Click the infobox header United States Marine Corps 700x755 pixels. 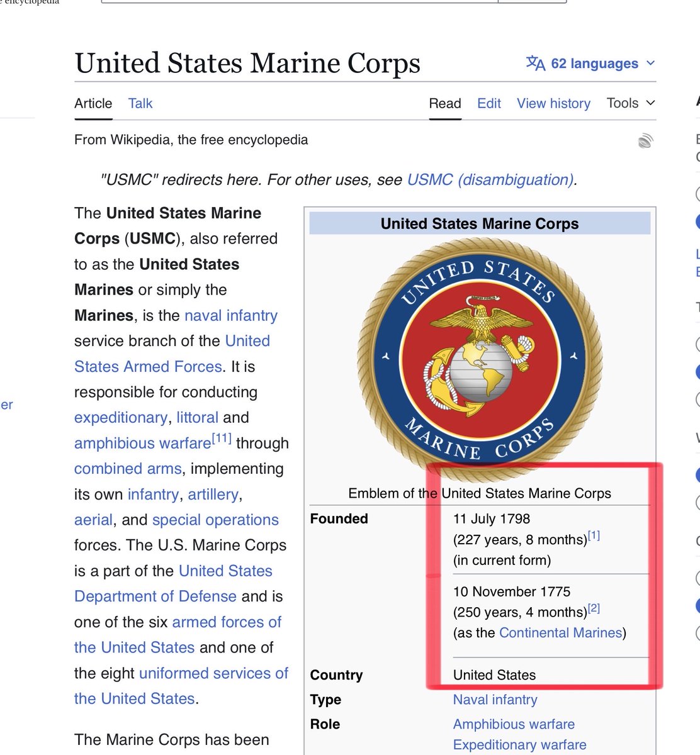point(480,224)
